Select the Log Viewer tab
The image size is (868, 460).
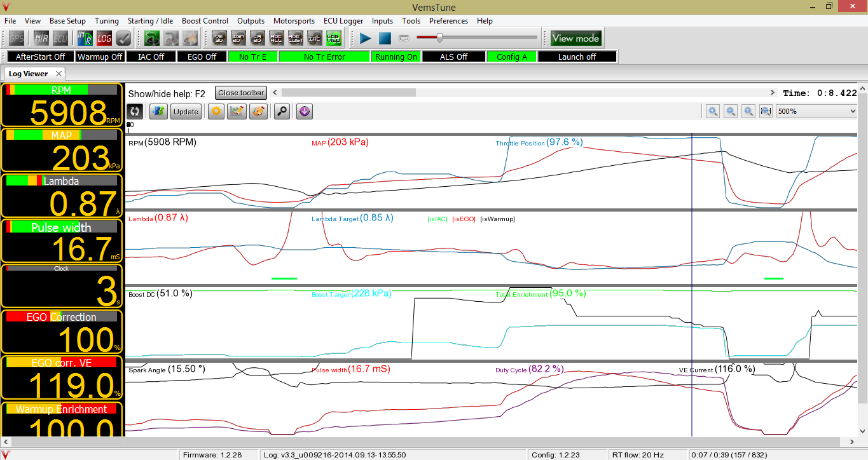[28, 74]
